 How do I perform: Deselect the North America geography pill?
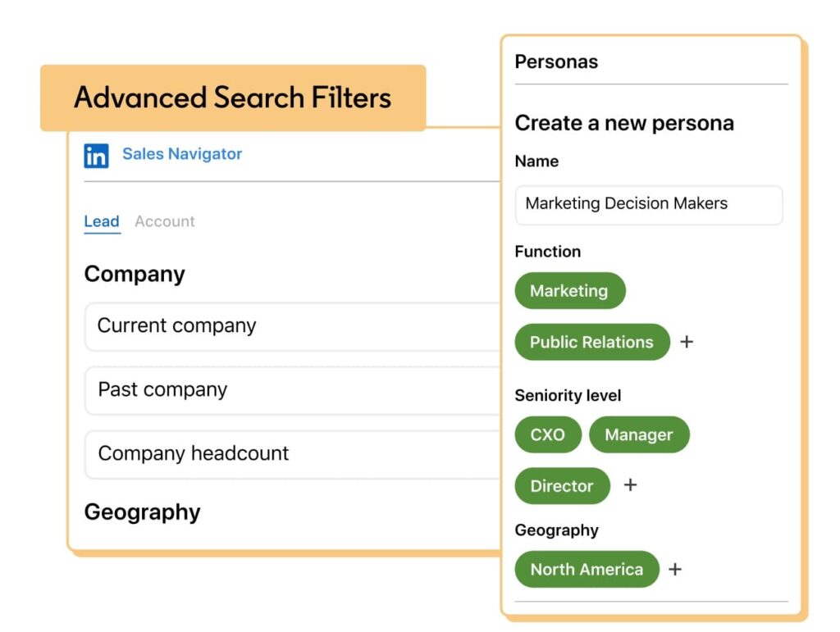pos(586,569)
